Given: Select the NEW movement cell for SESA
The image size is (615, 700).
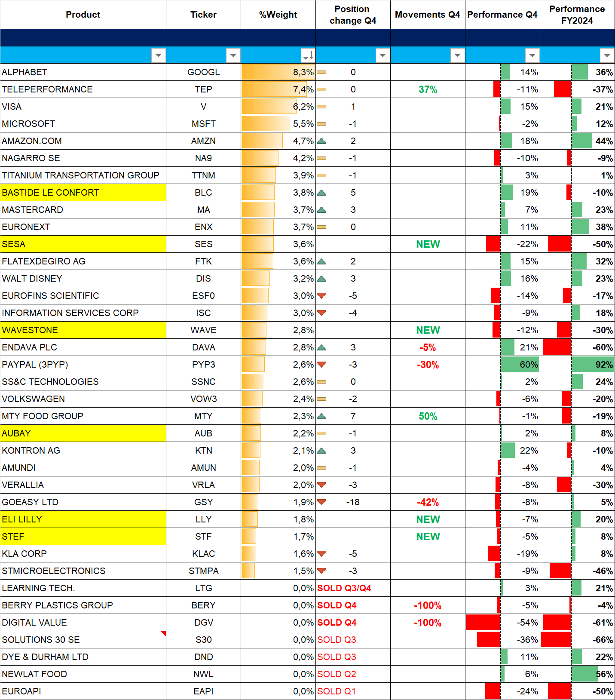Looking at the screenshot, I should pyautogui.click(x=428, y=244).
